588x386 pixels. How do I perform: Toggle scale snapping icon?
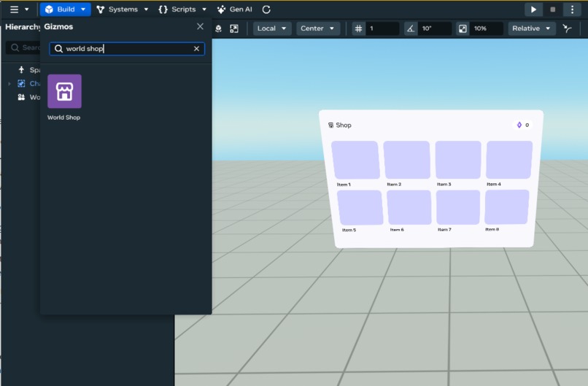coord(463,28)
